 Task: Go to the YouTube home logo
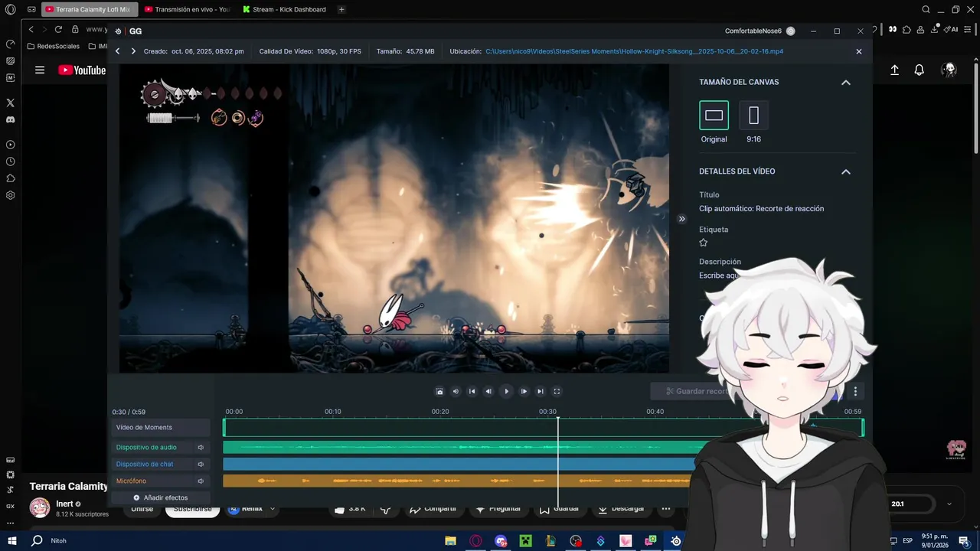point(82,70)
